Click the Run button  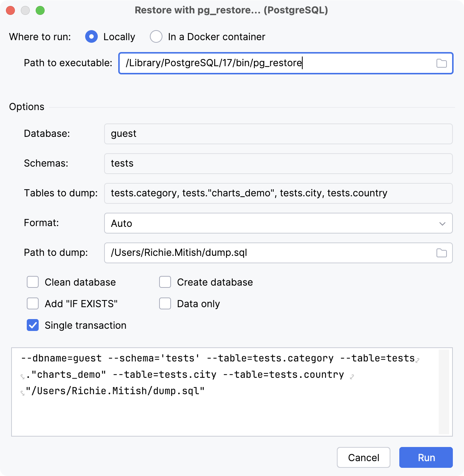click(x=426, y=457)
